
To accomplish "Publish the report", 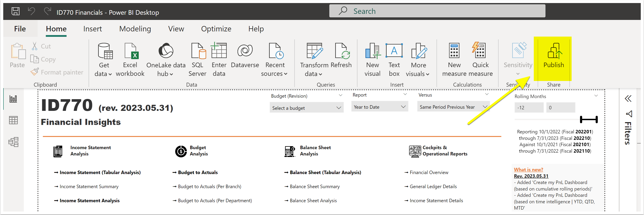I will (553, 56).
